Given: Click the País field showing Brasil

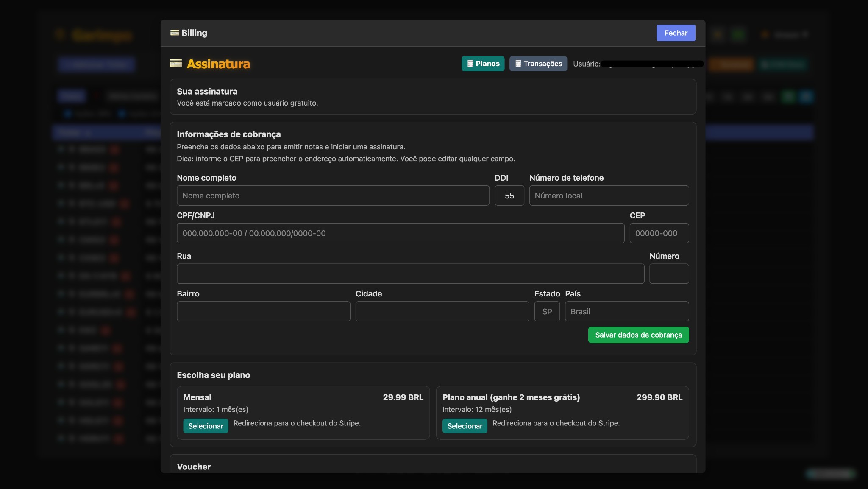Looking at the screenshot, I should click(x=626, y=311).
